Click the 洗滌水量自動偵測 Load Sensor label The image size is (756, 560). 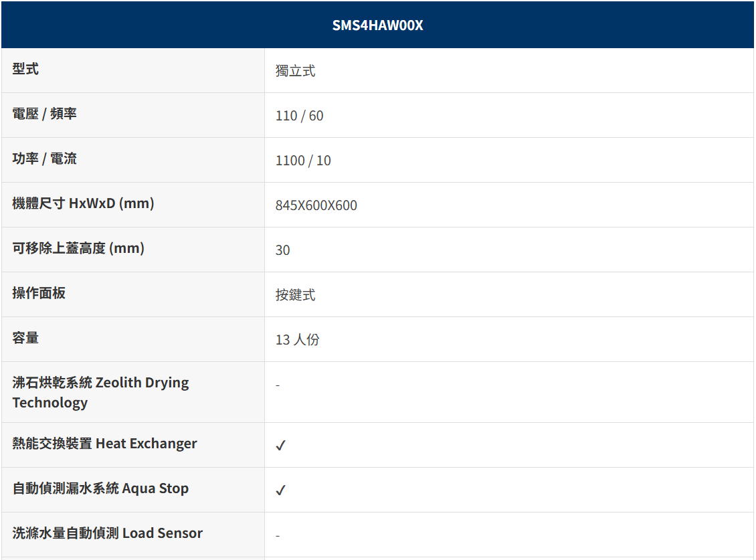[107, 533]
